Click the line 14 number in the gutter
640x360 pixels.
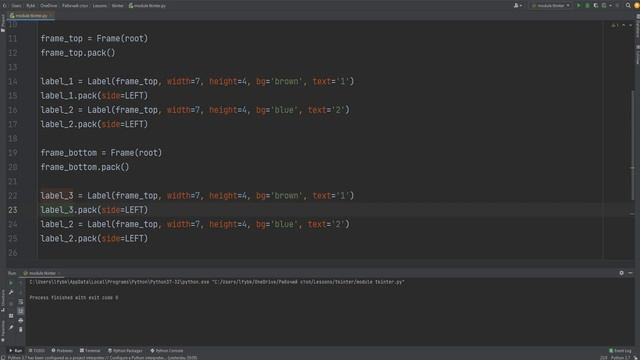point(13,81)
